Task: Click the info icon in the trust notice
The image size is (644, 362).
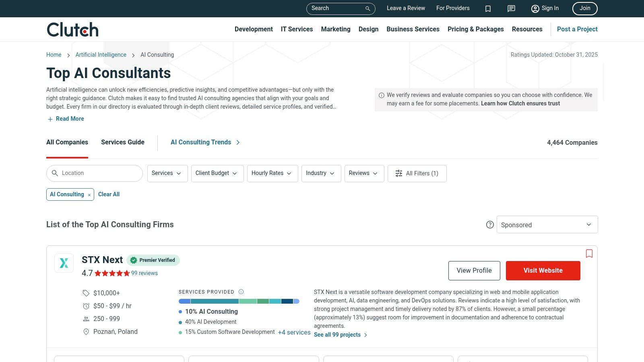Action: pyautogui.click(x=381, y=95)
